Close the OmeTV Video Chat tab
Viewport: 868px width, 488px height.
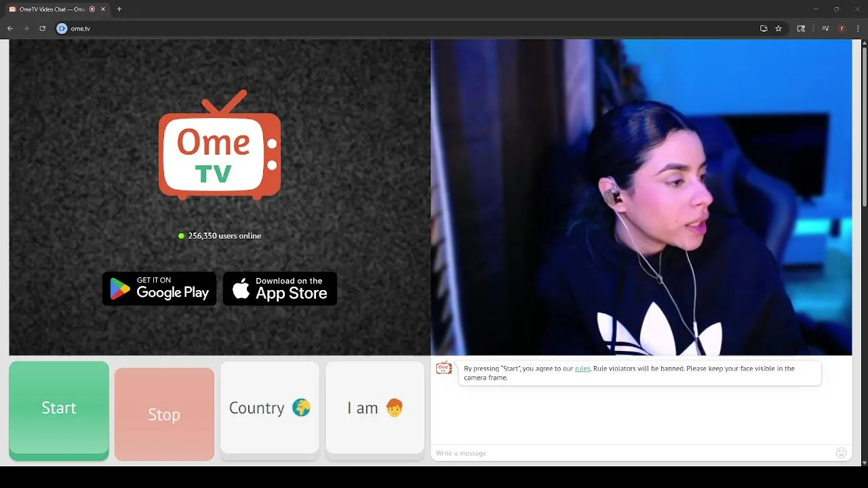pyautogui.click(x=102, y=9)
